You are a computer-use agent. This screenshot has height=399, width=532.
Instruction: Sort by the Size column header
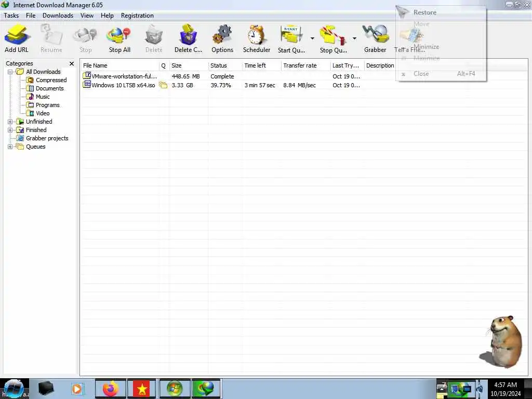click(189, 65)
